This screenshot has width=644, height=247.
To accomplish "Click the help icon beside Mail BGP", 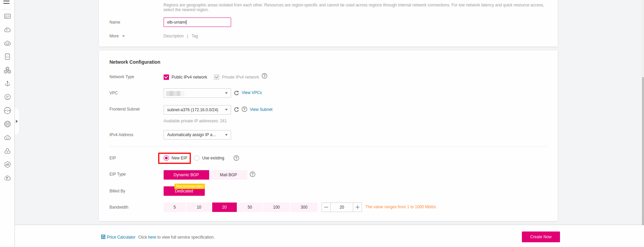I will click(x=252, y=174).
